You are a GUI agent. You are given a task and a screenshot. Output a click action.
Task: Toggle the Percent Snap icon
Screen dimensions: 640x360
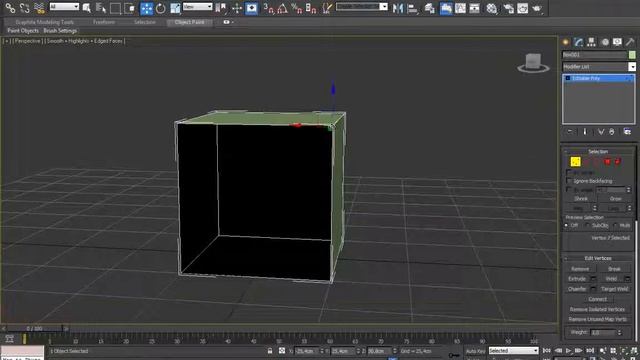coord(296,8)
